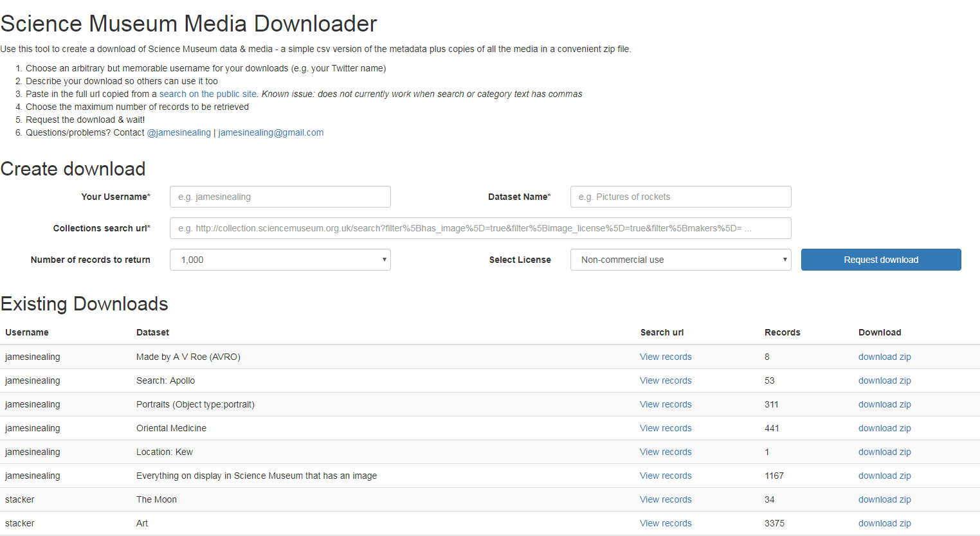Screen dimensions: 980x536
Task: Click the 'Collections search url*' label
Action: [x=102, y=228]
